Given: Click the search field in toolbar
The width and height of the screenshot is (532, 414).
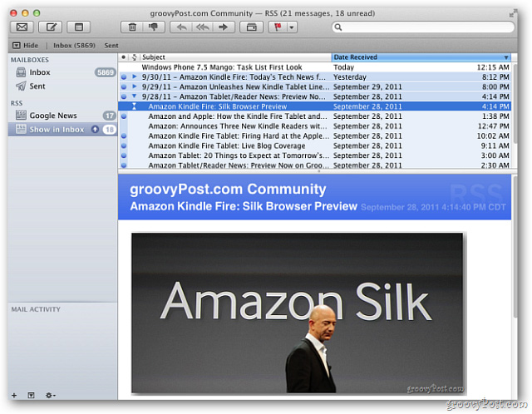Looking at the screenshot, I should [x=423, y=27].
